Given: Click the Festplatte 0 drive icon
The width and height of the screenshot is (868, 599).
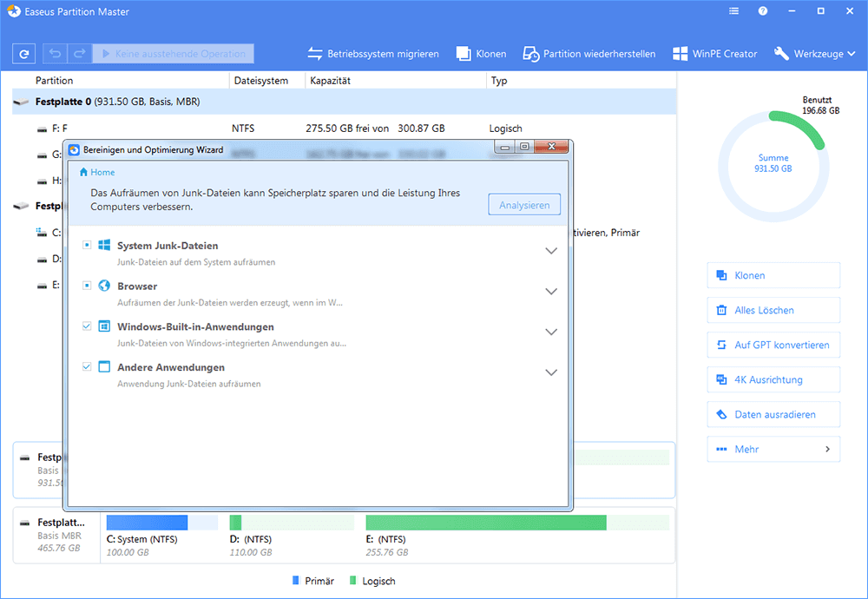Looking at the screenshot, I should 21,102.
